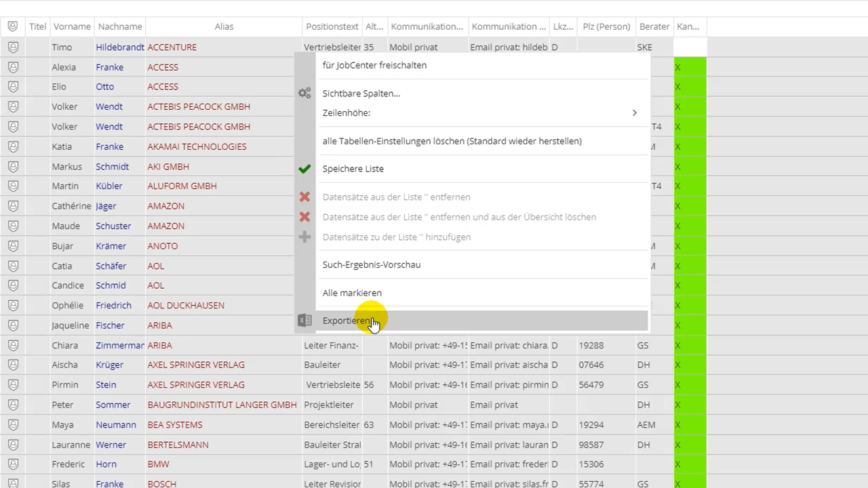Click the shield icon in Pirmin Stein row
The image size is (868, 488).
pos(13,384)
